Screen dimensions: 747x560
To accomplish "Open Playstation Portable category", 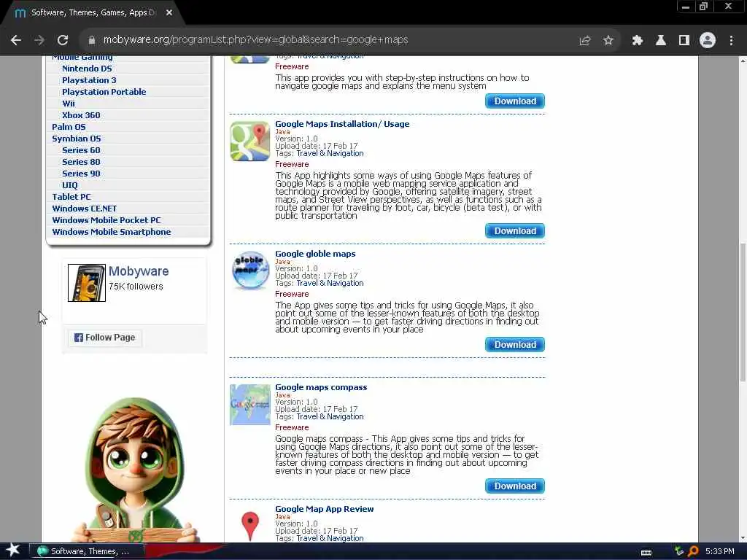I will 104,92.
